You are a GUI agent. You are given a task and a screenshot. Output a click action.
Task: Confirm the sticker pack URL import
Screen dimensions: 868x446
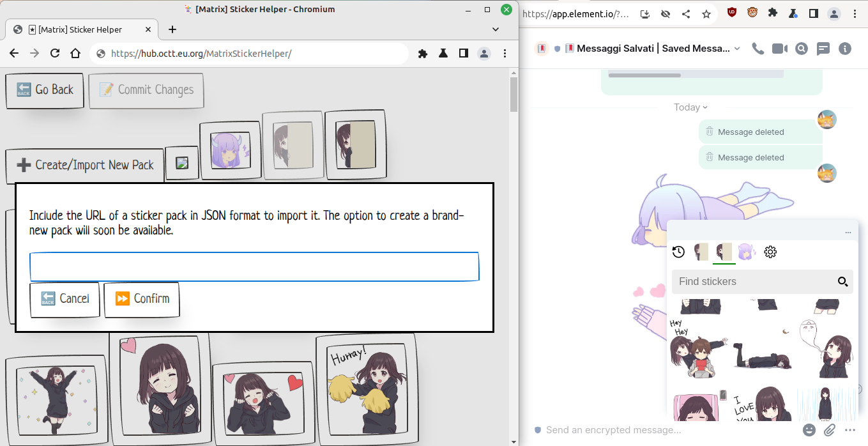pos(142,298)
